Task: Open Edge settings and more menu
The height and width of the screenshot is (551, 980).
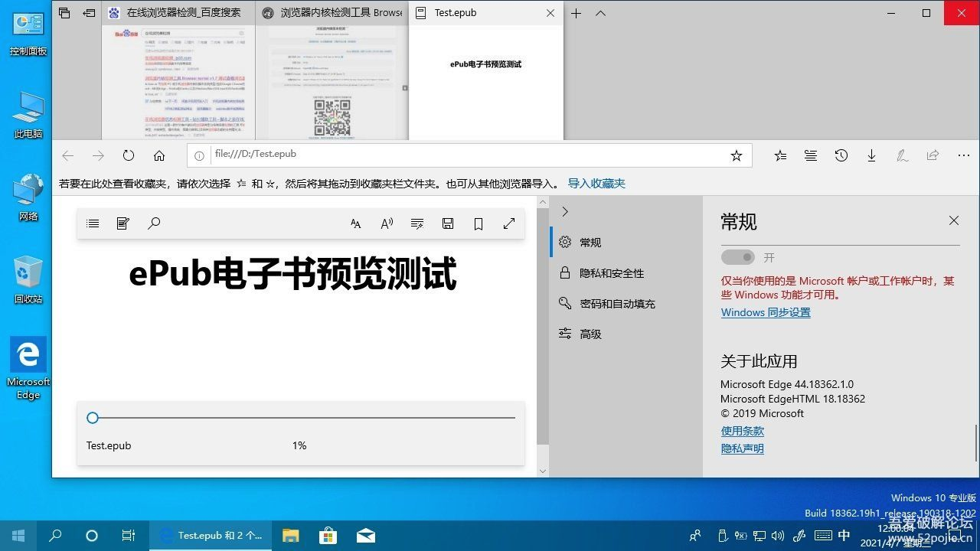Action: click(x=964, y=155)
